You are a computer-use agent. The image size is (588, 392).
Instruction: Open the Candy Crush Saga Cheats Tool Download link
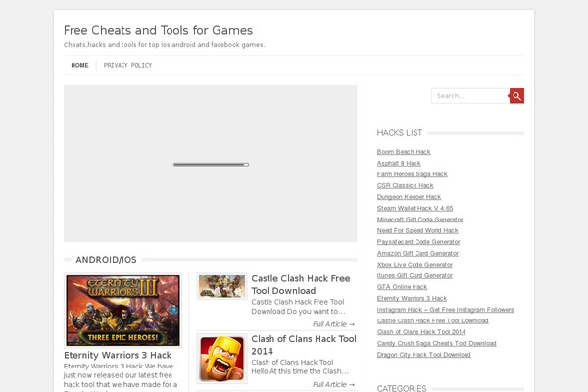pyautogui.click(x=437, y=343)
